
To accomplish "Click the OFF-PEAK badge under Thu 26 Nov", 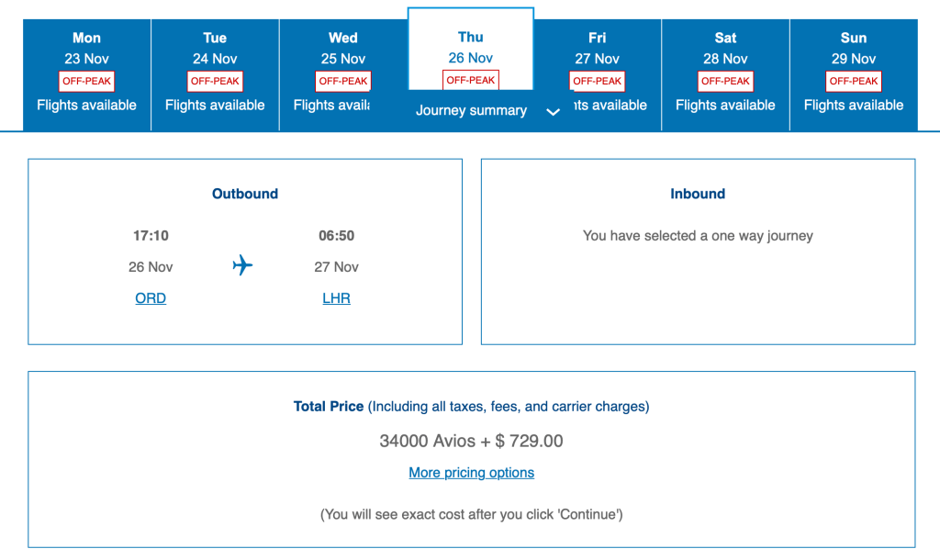I will pyautogui.click(x=471, y=80).
